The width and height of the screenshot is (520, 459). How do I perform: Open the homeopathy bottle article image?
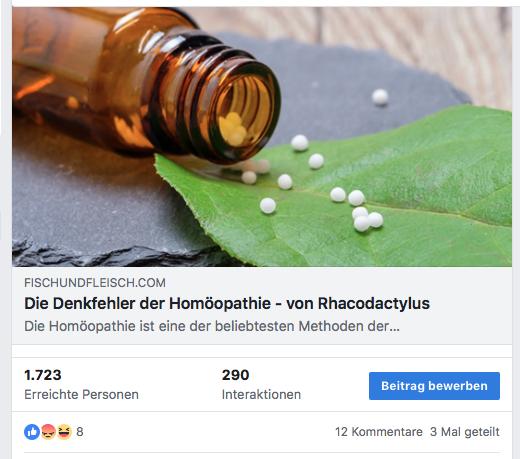click(262, 137)
